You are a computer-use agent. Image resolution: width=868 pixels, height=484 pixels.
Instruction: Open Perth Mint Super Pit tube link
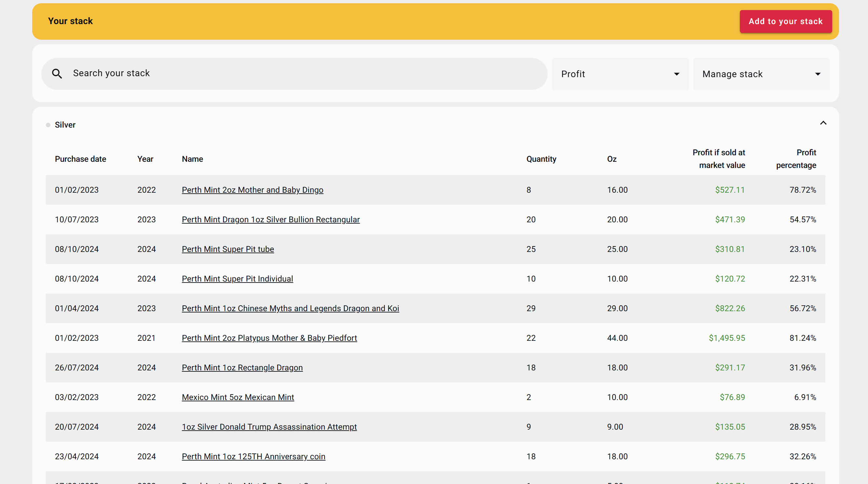point(228,249)
